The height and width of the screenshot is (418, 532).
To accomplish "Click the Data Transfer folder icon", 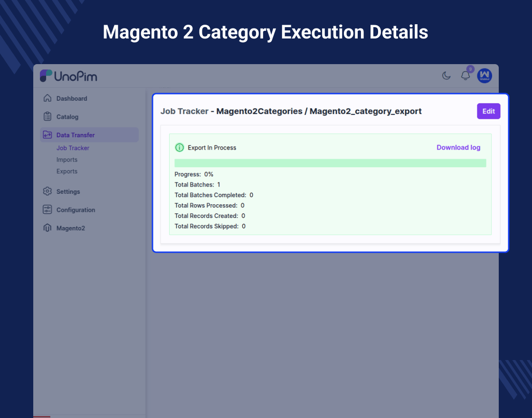I will tap(47, 135).
